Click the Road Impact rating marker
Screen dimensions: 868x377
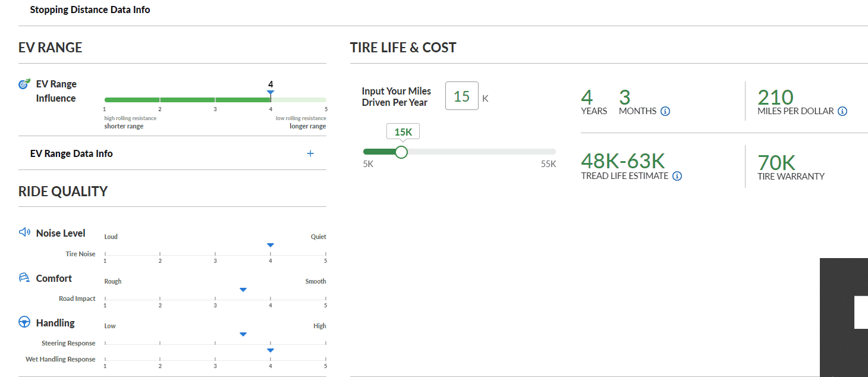[x=243, y=290]
